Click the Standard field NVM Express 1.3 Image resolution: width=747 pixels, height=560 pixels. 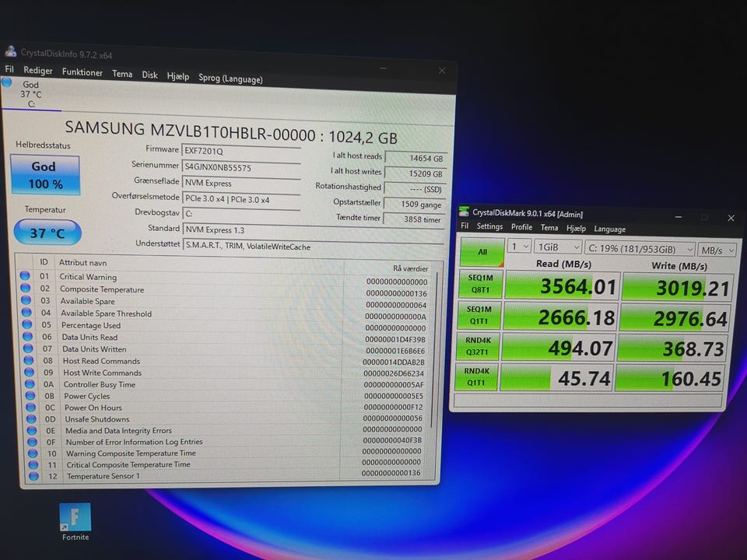tap(314, 230)
